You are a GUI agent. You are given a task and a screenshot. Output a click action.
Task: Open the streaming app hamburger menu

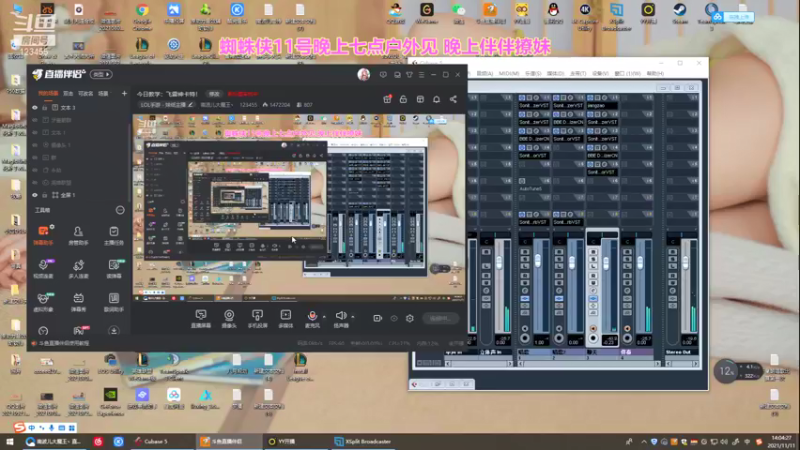point(421,74)
